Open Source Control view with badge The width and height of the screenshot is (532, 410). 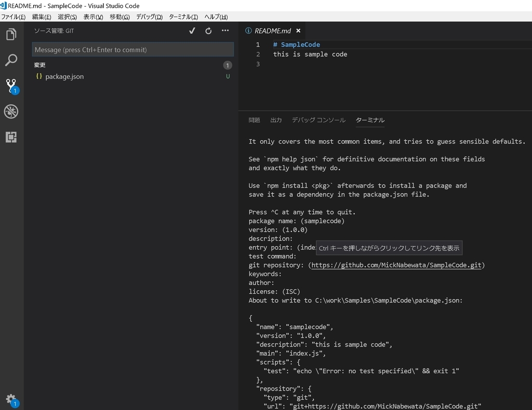pos(12,86)
